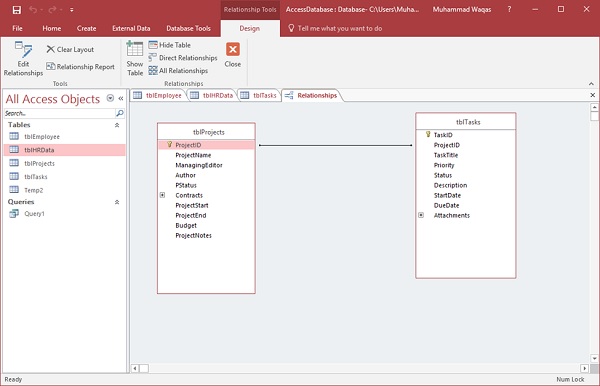Select the ProjectStart field in tblProjects
The height and width of the screenshot is (386, 600).
(x=192, y=205)
